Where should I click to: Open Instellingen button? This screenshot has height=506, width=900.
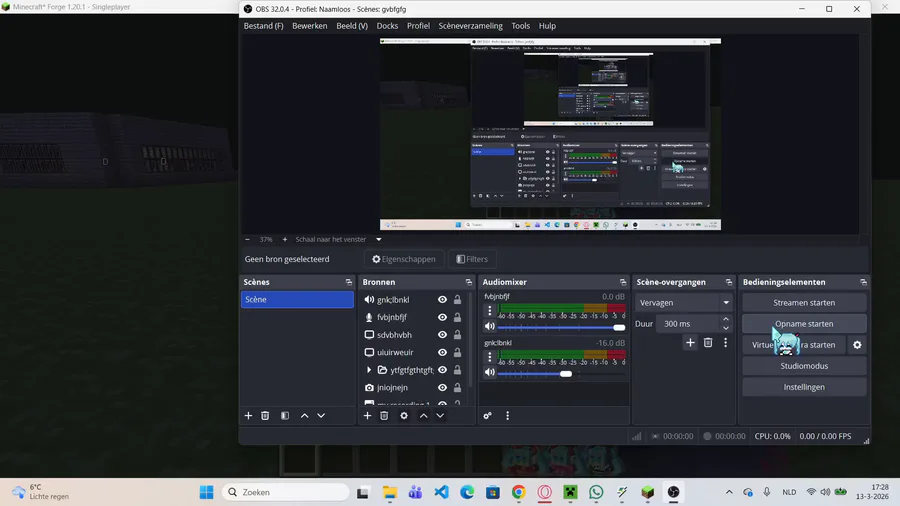pyautogui.click(x=804, y=387)
